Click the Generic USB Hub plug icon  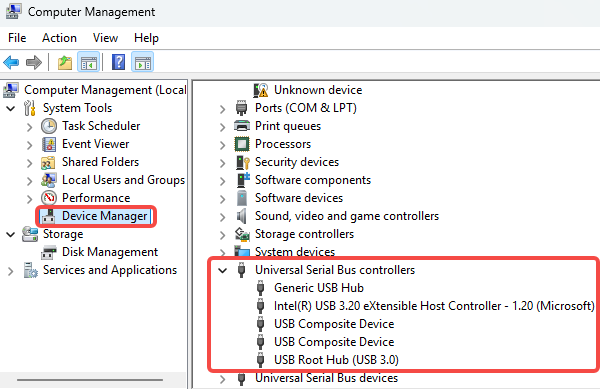click(261, 288)
